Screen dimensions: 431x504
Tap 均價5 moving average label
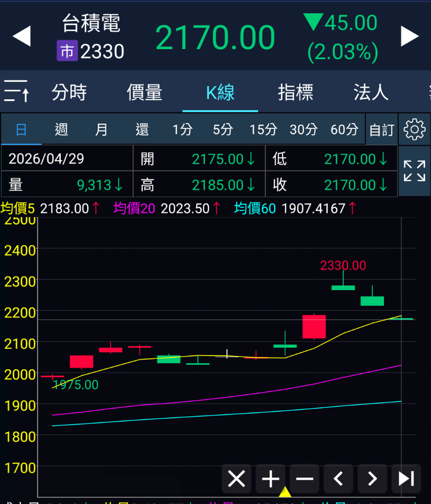(x=17, y=209)
